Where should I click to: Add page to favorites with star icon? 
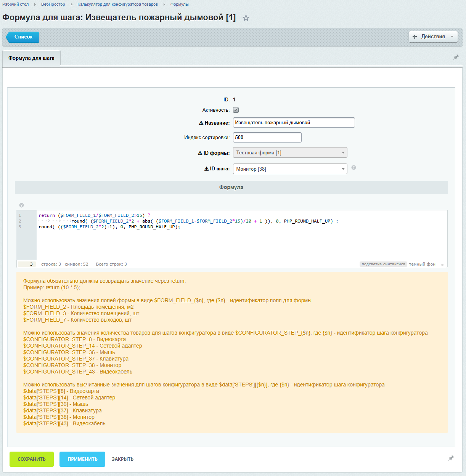click(246, 18)
